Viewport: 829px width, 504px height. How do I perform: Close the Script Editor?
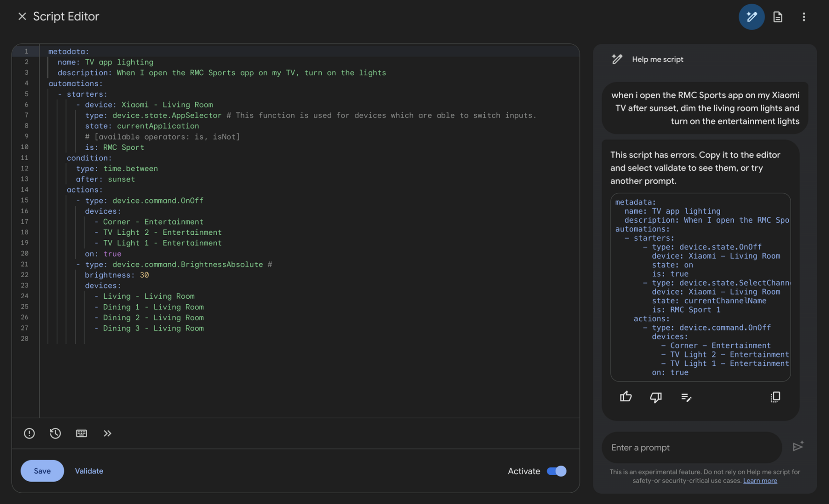click(x=22, y=16)
